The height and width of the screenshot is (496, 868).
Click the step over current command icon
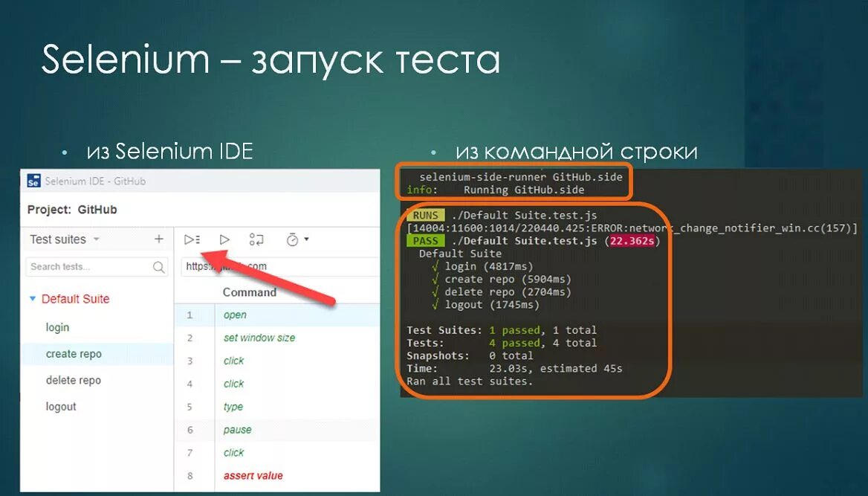coord(256,239)
